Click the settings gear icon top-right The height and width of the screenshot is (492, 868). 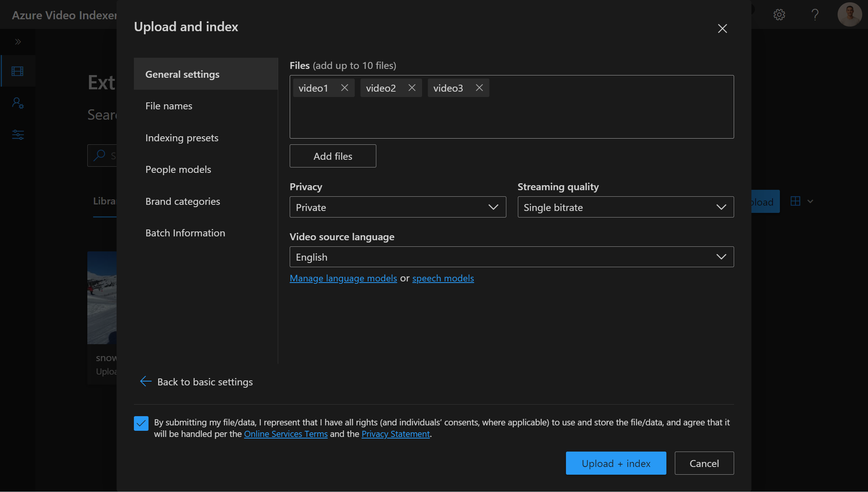pyautogui.click(x=780, y=14)
